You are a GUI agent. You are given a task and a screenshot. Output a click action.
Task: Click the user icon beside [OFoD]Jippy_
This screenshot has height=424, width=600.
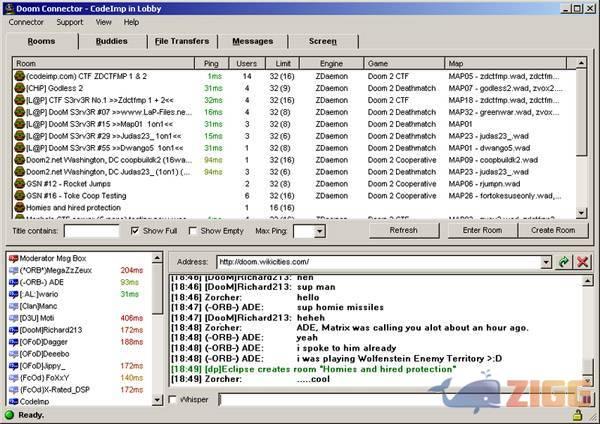(x=13, y=366)
